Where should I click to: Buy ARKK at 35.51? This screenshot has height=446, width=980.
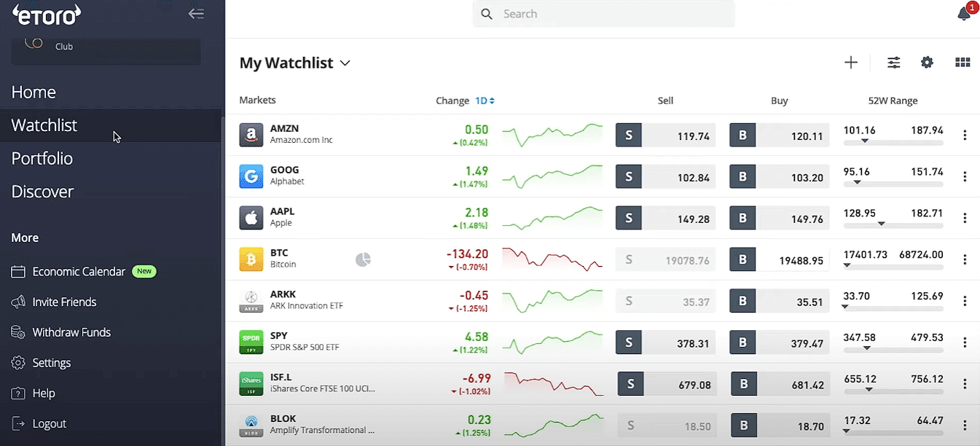click(x=779, y=301)
